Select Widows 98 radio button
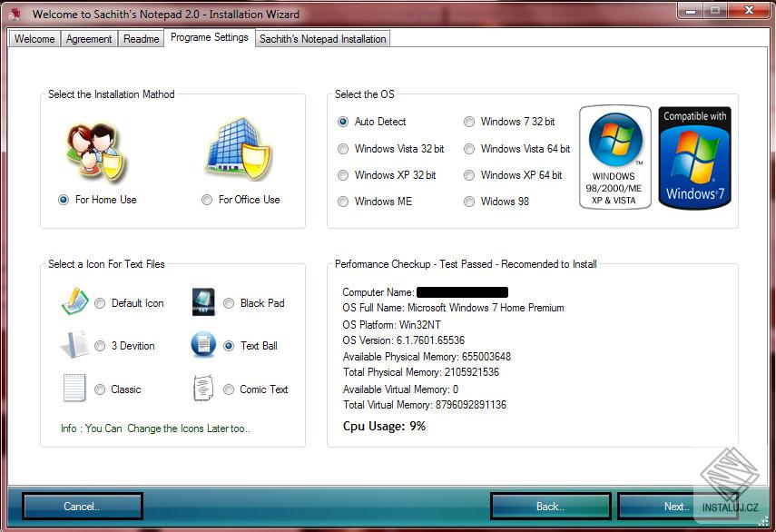 coord(469,202)
